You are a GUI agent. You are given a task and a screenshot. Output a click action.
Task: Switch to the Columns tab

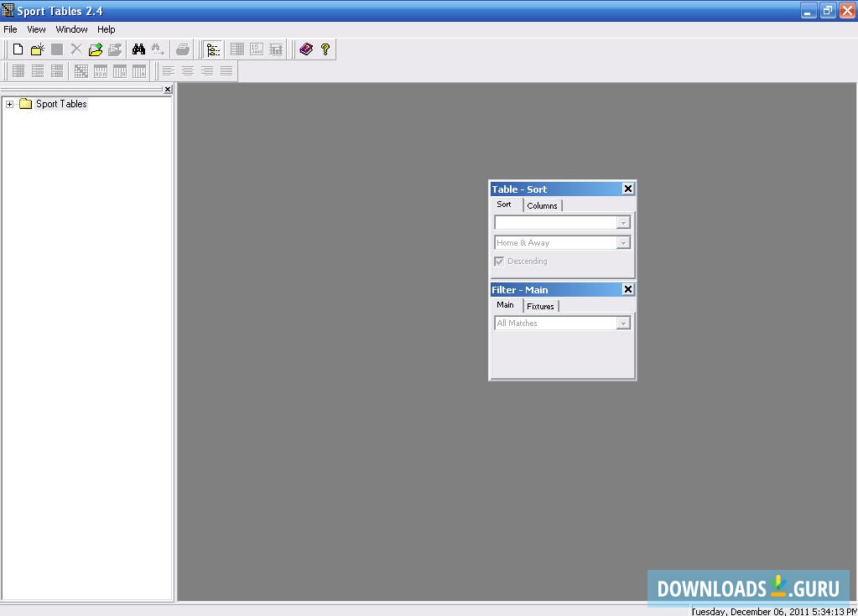coord(543,205)
